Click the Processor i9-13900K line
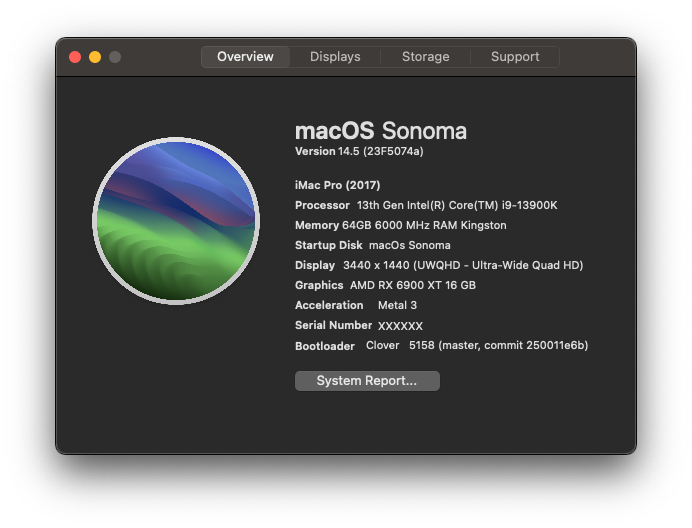This screenshot has height=528, width=692. [x=426, y=205]
